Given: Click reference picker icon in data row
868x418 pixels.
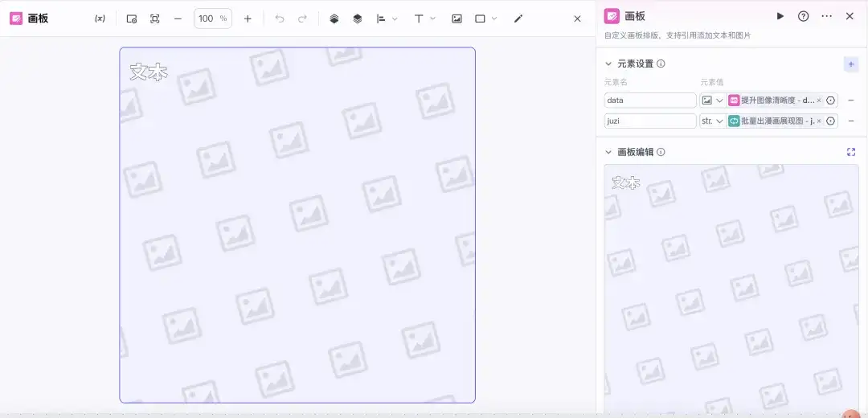Looking at the screenshot, I should click(x=830, y=100).
